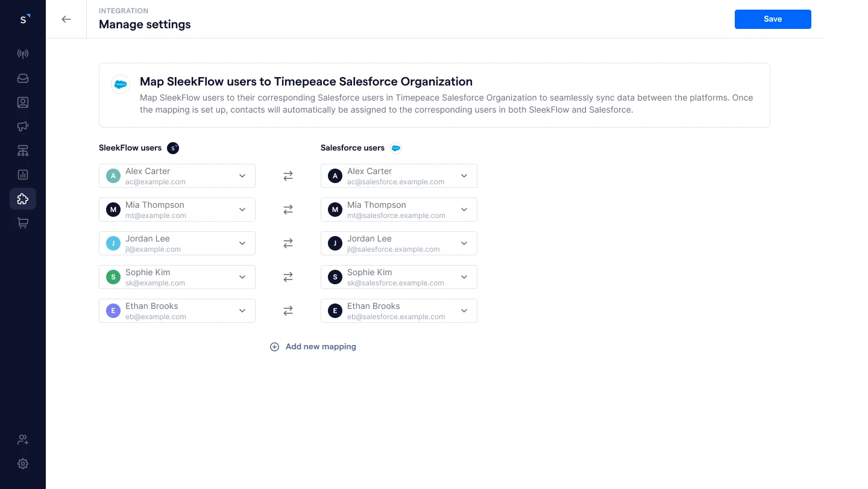Click the swap arrows beside Alex Carter mapping
This screenshot has width=868, height=489.
coord(288,175)
